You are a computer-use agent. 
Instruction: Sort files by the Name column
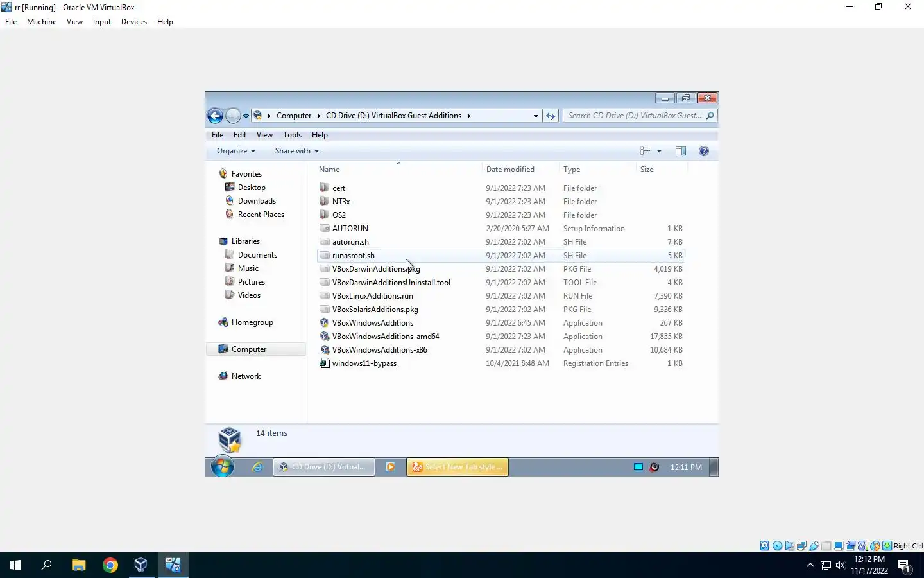(x=398, y=170)
